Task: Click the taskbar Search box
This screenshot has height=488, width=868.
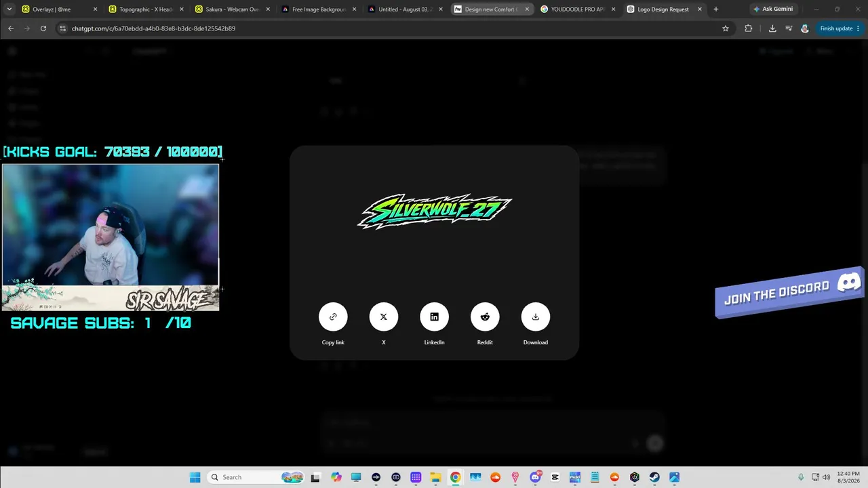Action: point(254,477)
